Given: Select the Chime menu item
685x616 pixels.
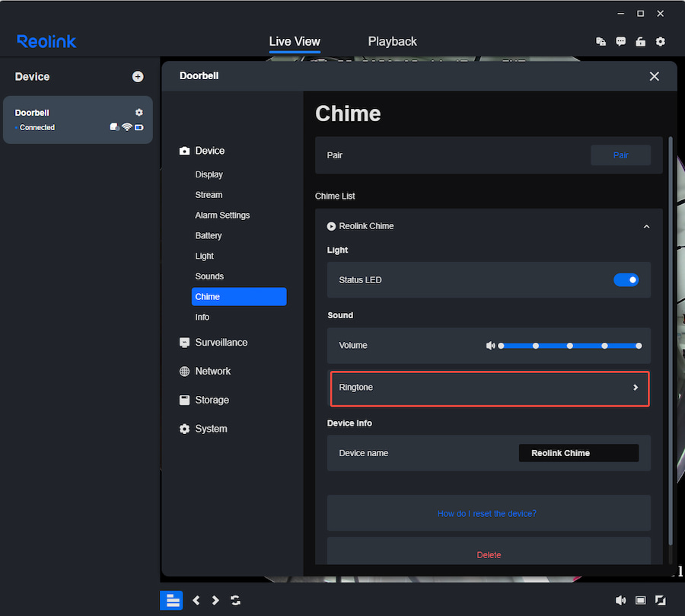Looking at the screenshot, I should pyautogui.click(x=239, y=296).
